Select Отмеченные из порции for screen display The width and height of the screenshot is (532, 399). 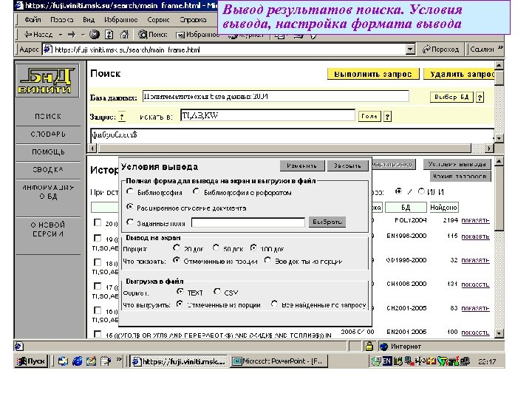(x=177, y=260)
